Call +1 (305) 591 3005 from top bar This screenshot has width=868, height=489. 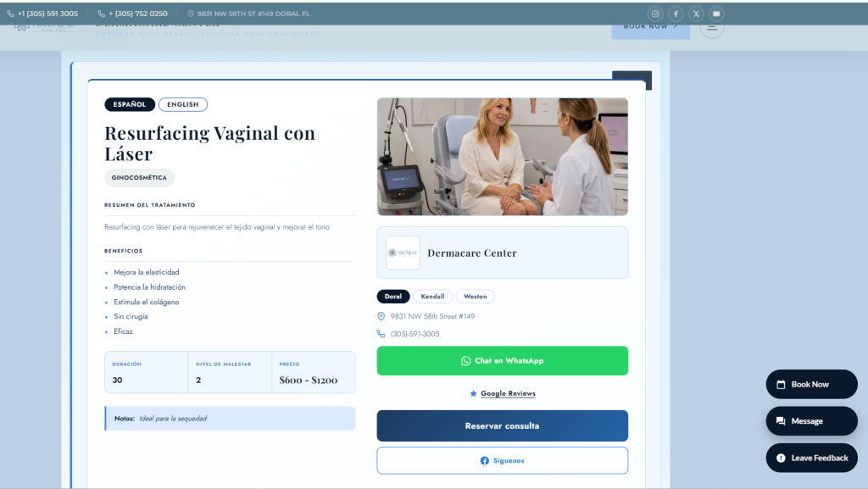(x=47, y=14)
